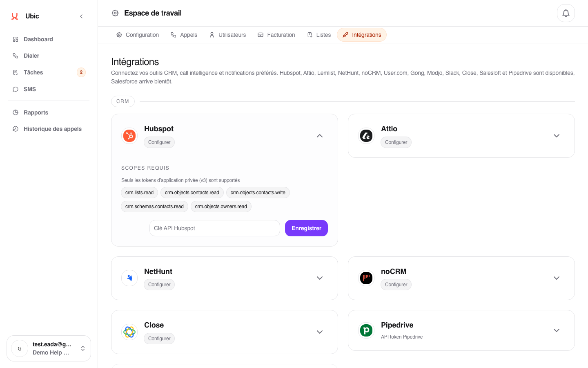Click the notification bell icon
Screen dimensions: 588x368
[566, 13]
